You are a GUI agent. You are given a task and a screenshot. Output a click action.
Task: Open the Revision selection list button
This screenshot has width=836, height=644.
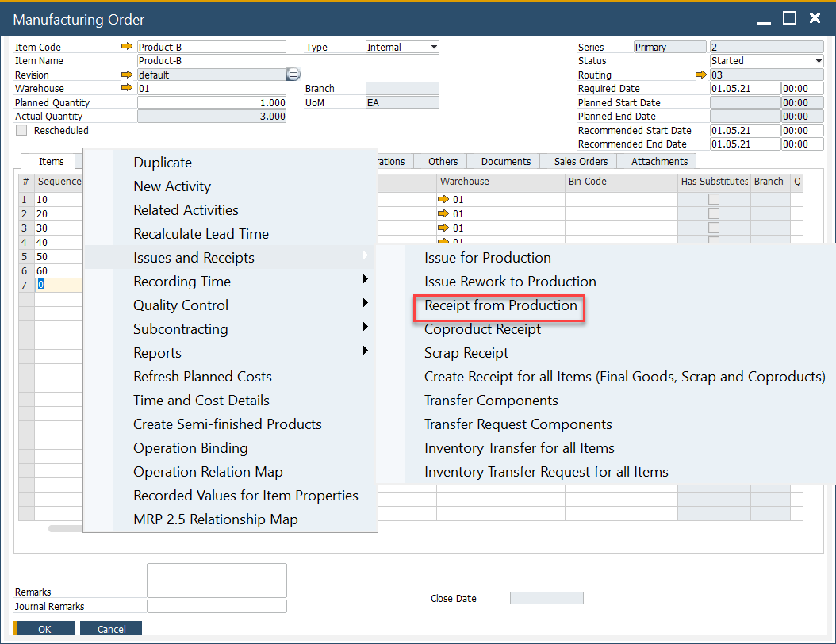point(293,75)
